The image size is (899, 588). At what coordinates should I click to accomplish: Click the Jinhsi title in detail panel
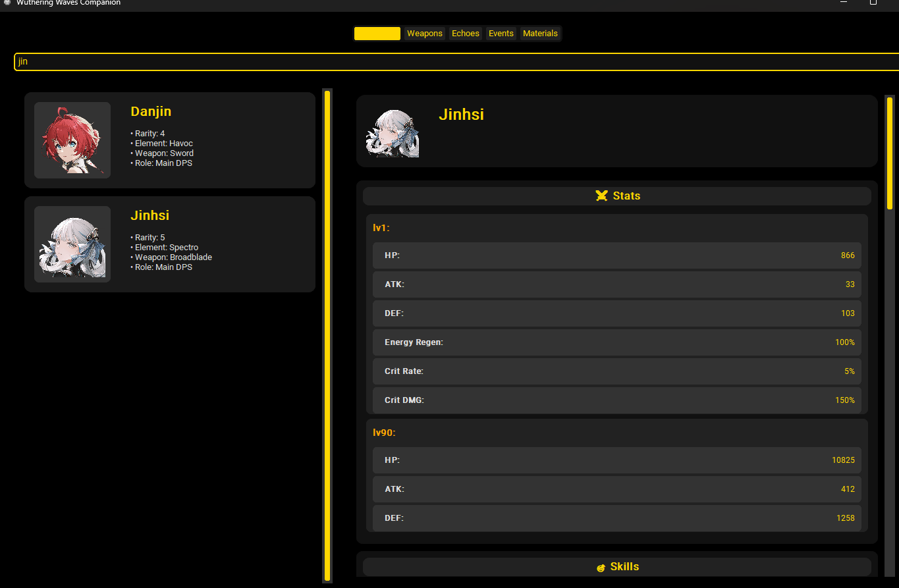461,115
